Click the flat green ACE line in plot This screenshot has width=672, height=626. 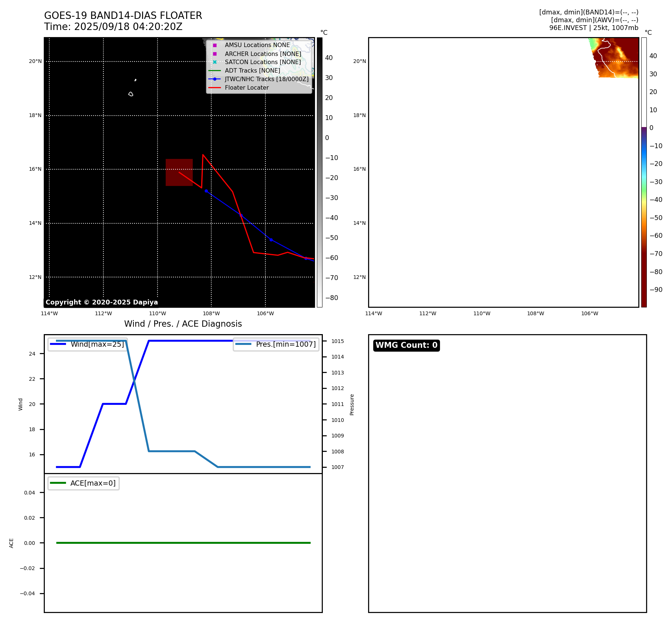[x=183, y=543]
